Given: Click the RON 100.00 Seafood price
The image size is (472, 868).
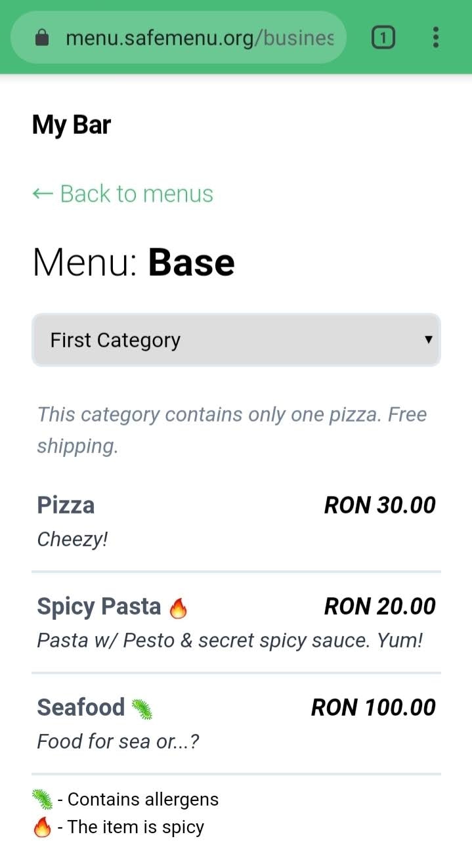Looking at the screenshot, I should 373,707.
